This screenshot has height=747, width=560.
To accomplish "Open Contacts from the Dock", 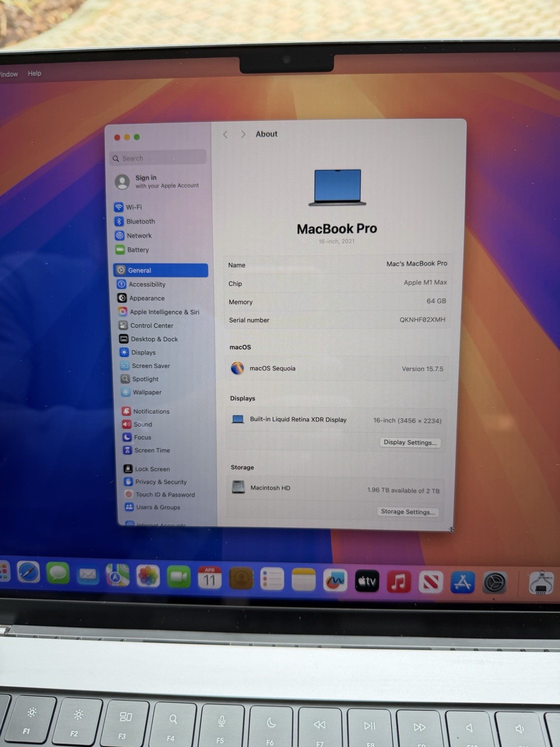I will [241, 579].
